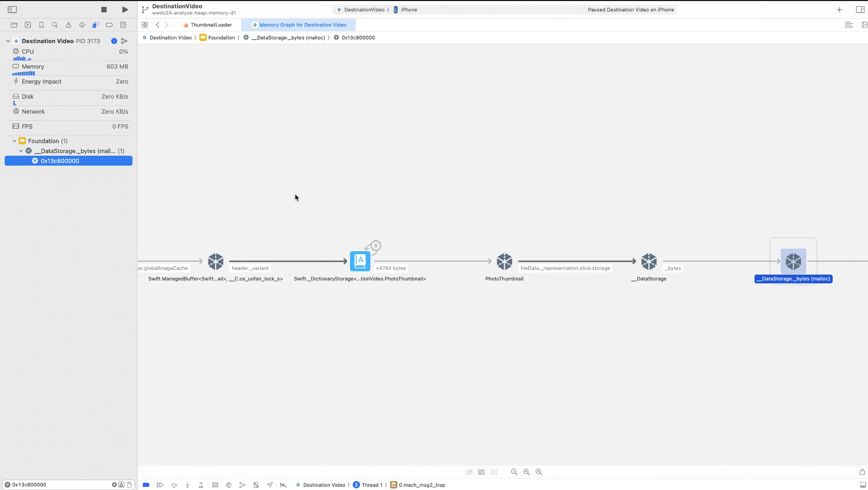
Task: Open the Bookmark navigator icon
Action: [41, 25]
